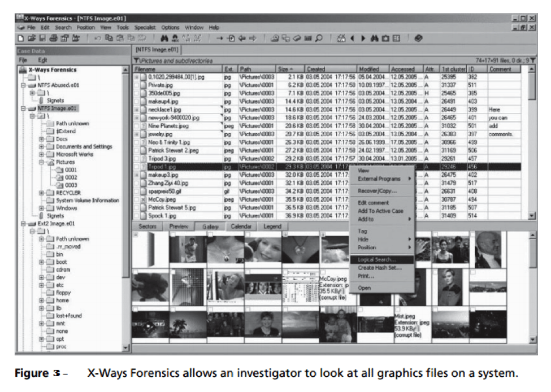Viewport: 551px width, 392px height.
Task: Click the filter funnel icon above file list
Action: (136, 60)
